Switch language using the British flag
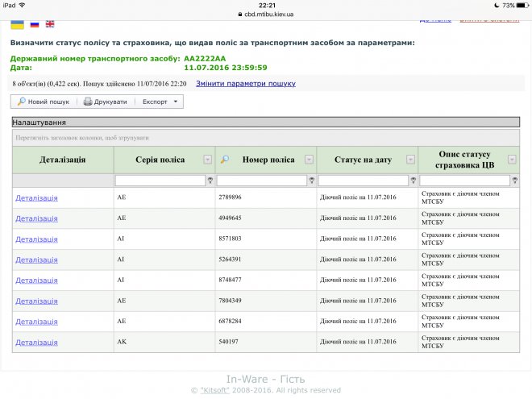The width and height of the screenshot is (532, 399). (x=50, y=24)
